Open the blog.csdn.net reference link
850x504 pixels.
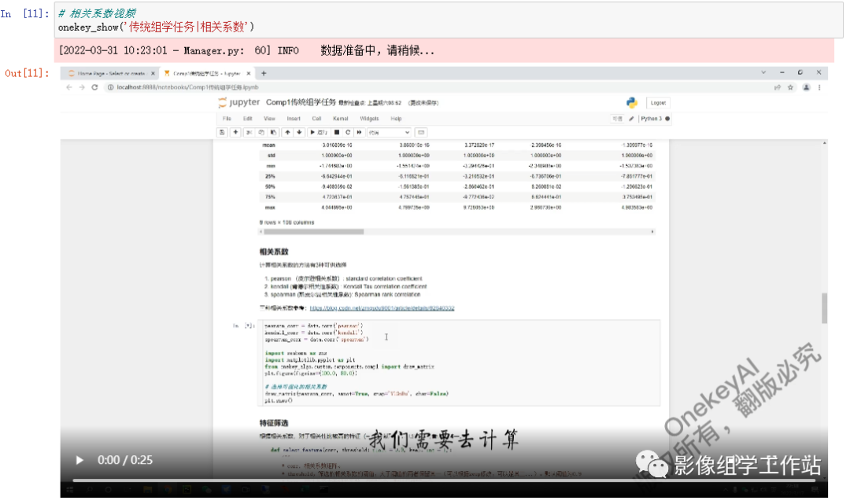(x=382, y=308)
